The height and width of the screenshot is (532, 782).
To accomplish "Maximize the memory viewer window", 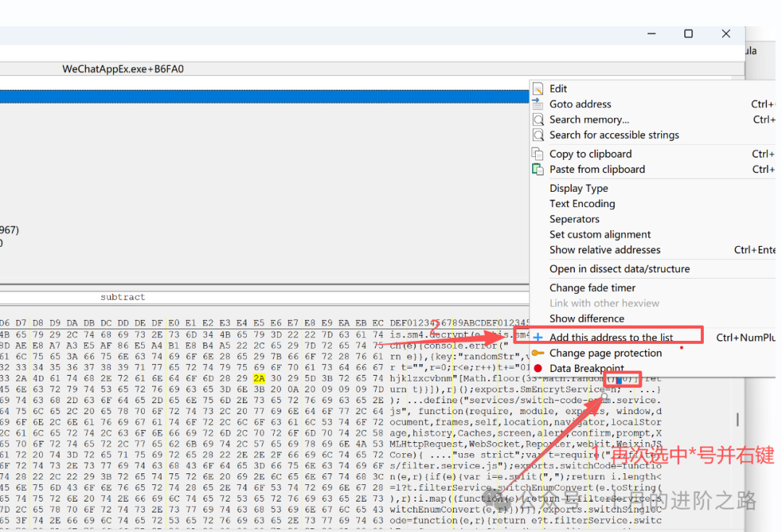I will (689, 34).
